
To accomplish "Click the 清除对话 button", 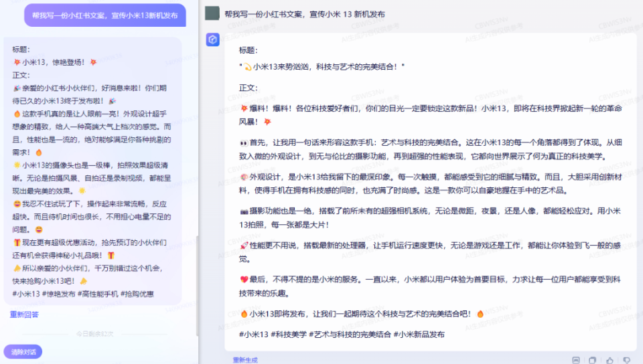I will point(23,352).
